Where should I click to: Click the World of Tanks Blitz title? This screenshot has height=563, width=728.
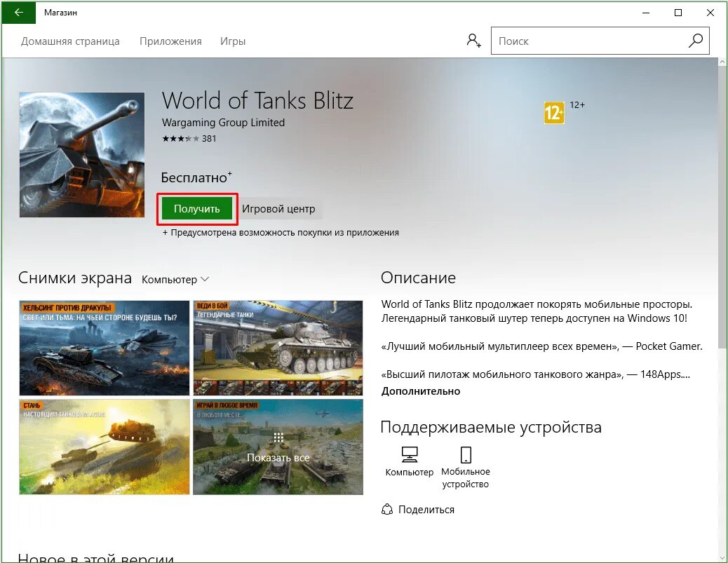pyautogui.click(x=257, y=100)
